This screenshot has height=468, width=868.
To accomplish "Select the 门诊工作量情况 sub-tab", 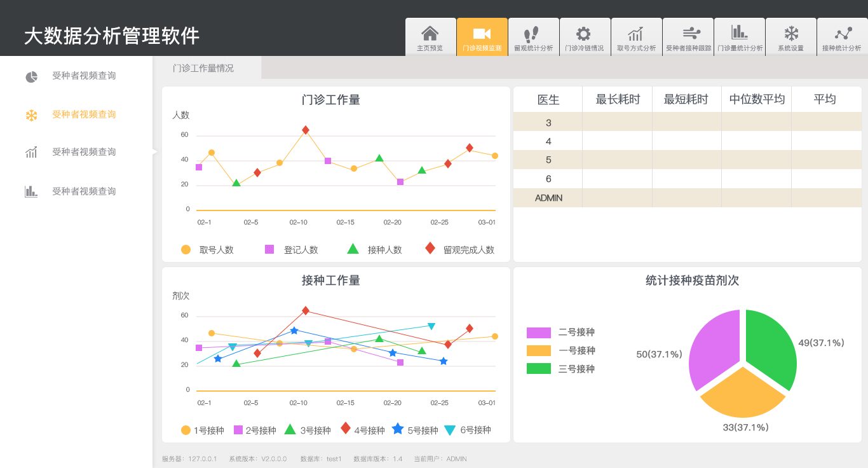I will click(x=207, y=68).
